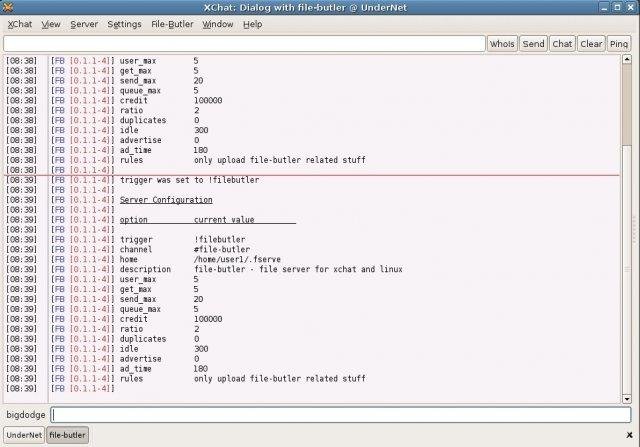Clear the dialog with the Clear button
The height and width of the screenshot is (447, 640).
click(591, 44)
